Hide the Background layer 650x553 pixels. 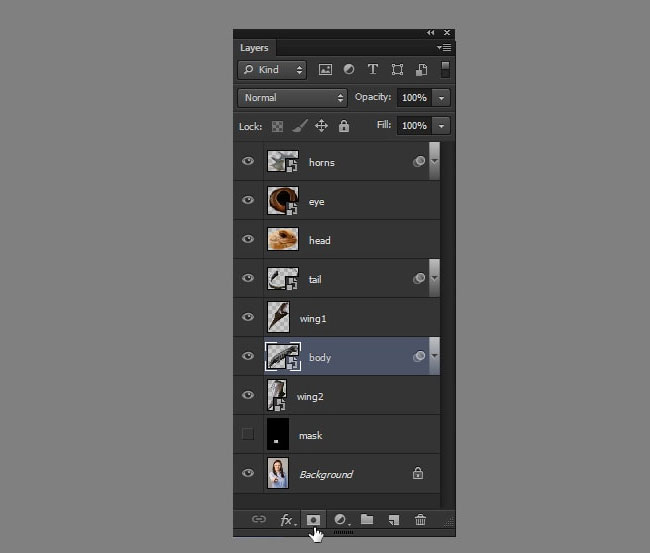[248, 473]
